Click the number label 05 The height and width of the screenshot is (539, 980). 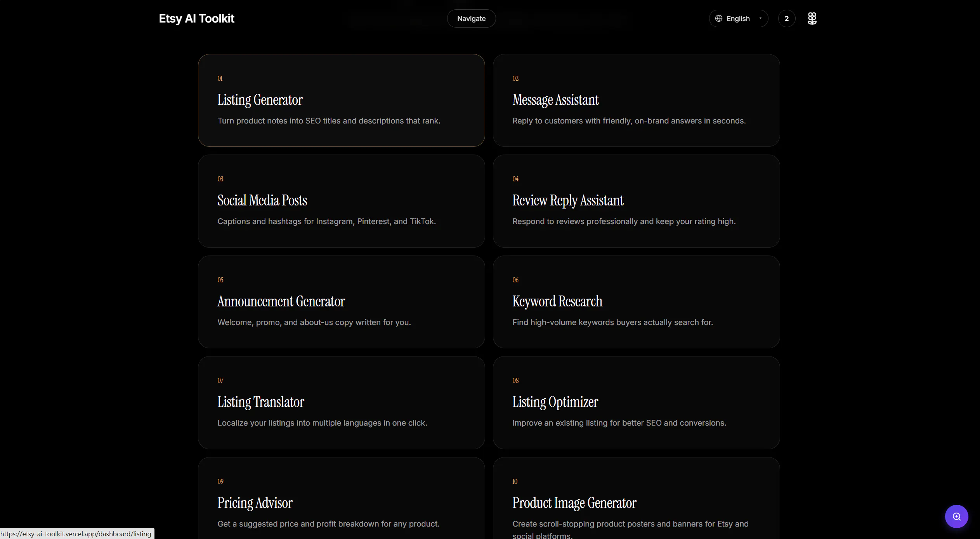coord(220,280)
